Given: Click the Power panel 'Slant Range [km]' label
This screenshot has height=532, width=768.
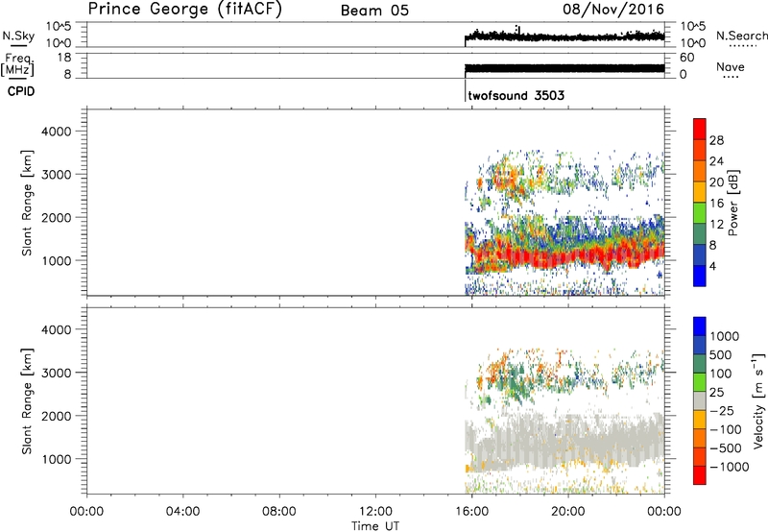Looking at the screenshot, I should pyautogui.click(x=27, y=204).
